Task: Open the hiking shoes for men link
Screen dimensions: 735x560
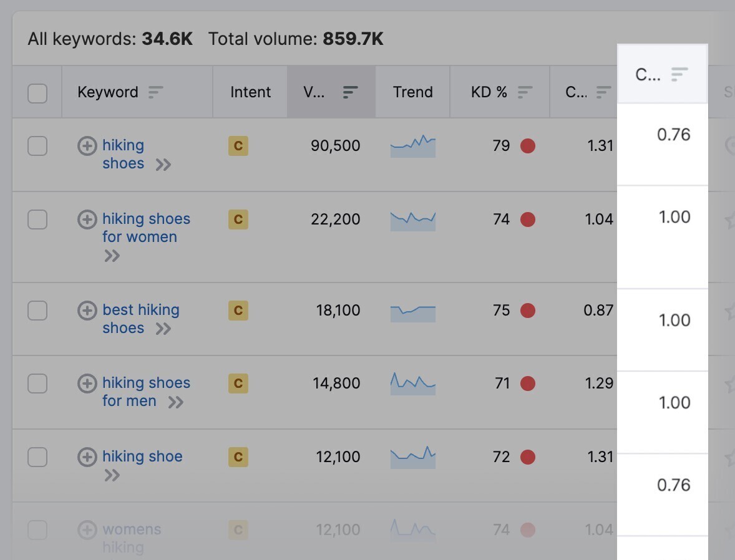Action: 146,392
